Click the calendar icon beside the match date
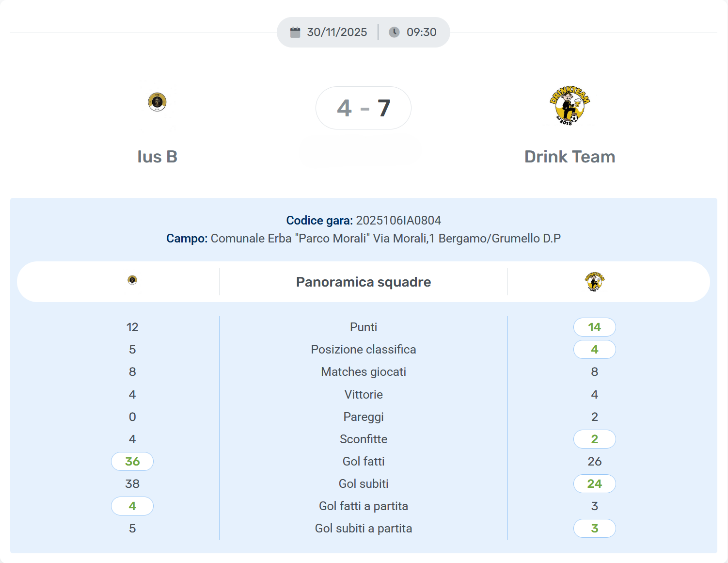 (x=295, y=32)
